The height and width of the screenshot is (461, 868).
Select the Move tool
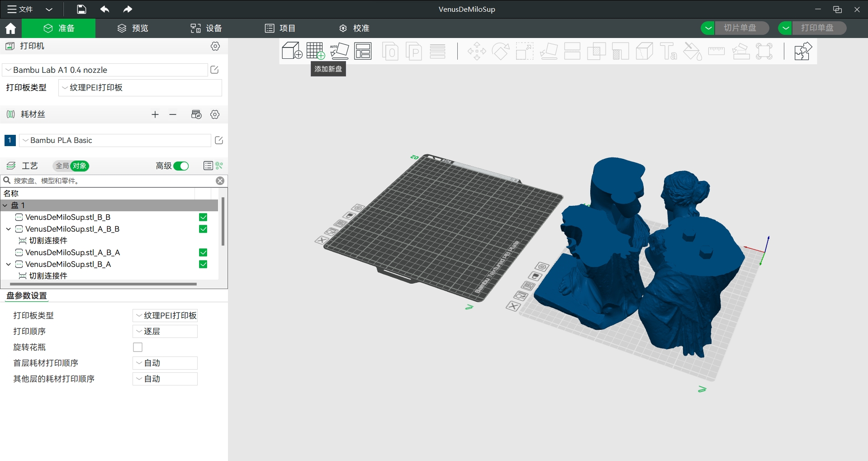pos(477,51)
